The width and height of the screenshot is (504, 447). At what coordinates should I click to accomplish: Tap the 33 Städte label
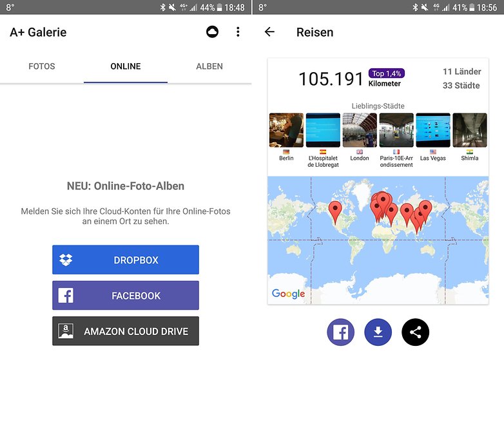pos(461,86)
